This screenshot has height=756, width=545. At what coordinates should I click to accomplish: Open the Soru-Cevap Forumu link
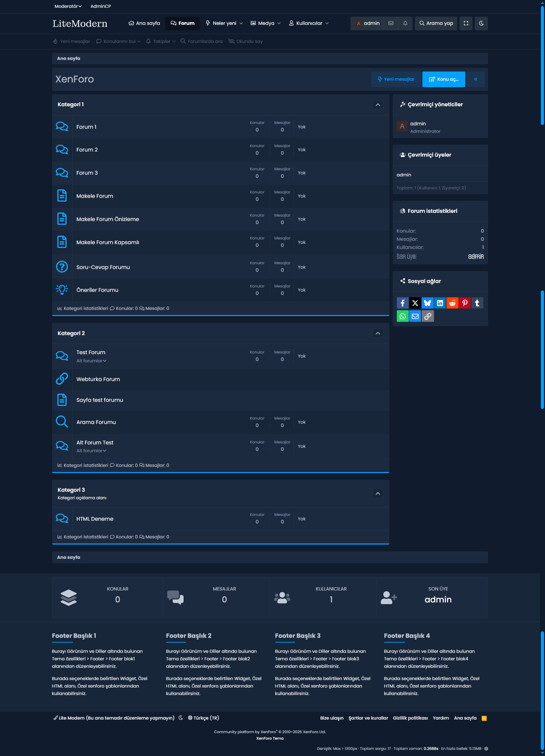103,267
